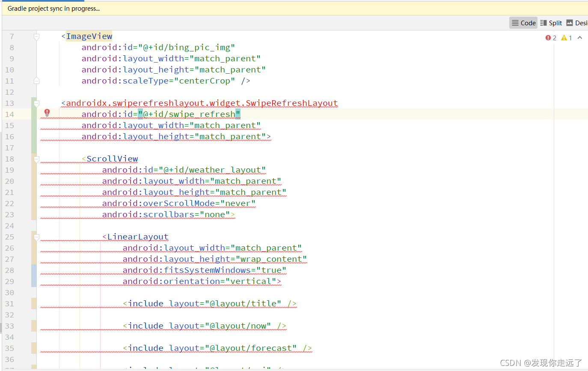Click the ImageView tag name
588x371 pixels.
click(x=89, y=36)
